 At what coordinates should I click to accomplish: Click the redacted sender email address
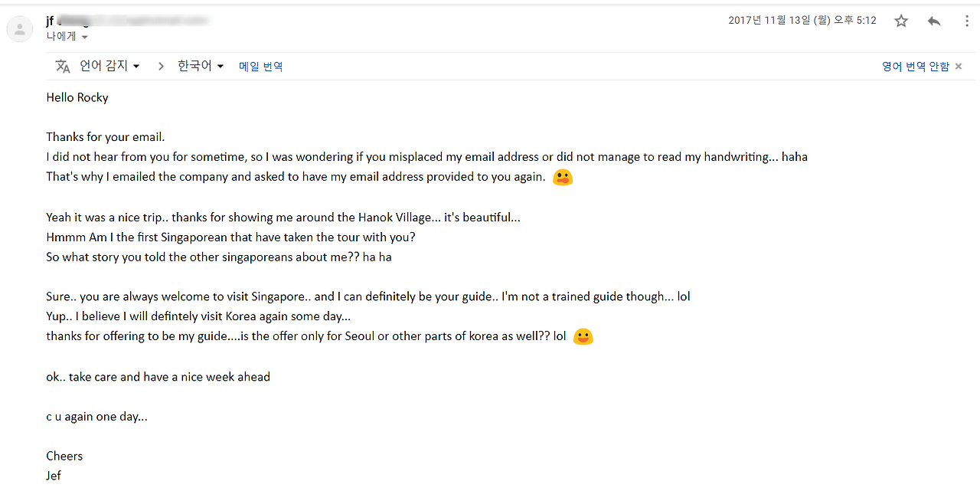(x=134, y=21)
